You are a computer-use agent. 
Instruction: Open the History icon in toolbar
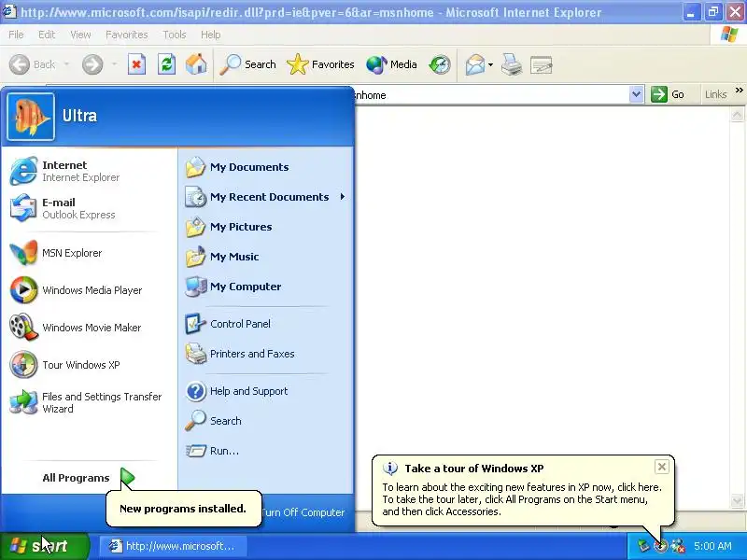tap(440, 64)
